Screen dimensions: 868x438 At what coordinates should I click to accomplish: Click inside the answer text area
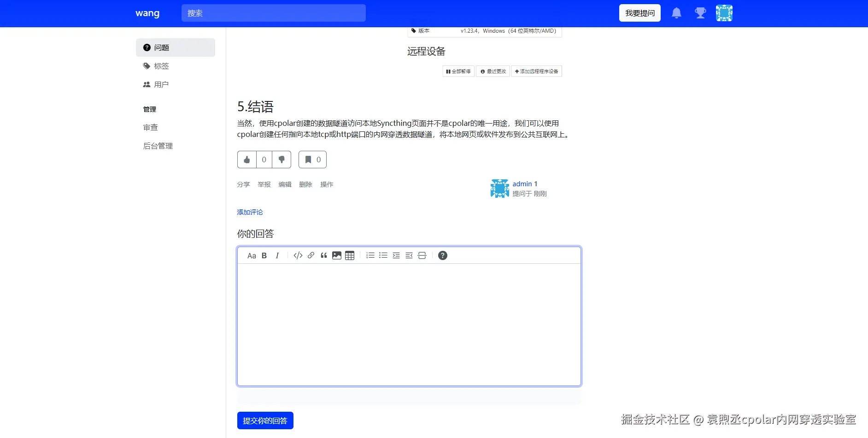click(409, 323)
